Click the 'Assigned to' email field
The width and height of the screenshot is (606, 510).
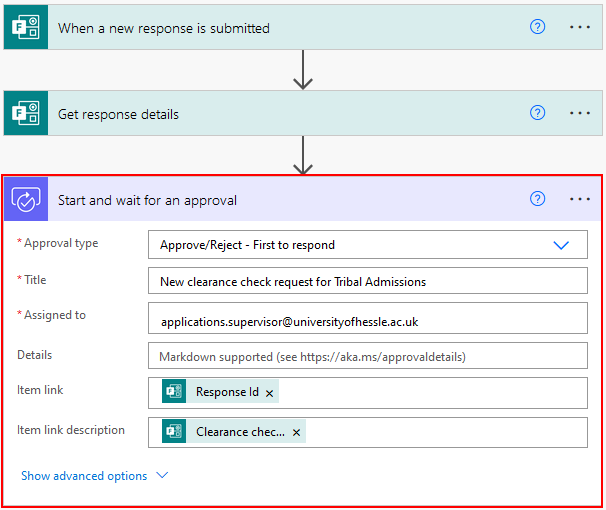(368, 318)
